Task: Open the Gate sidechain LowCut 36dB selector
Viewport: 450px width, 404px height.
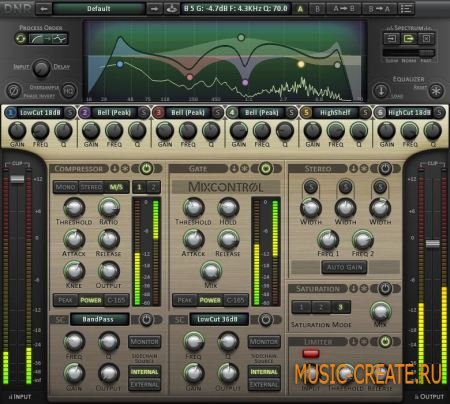Action: coord(219,319)
